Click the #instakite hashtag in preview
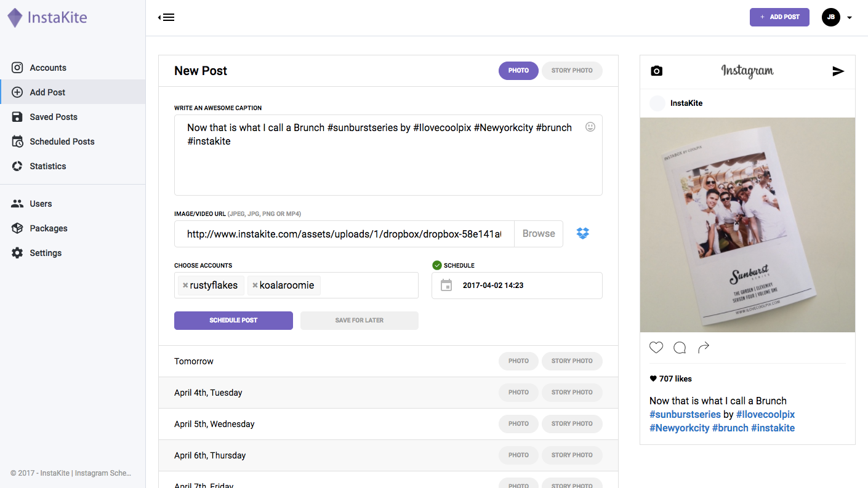The height and width of the screenshot is (488, 868). coord(773,428)
